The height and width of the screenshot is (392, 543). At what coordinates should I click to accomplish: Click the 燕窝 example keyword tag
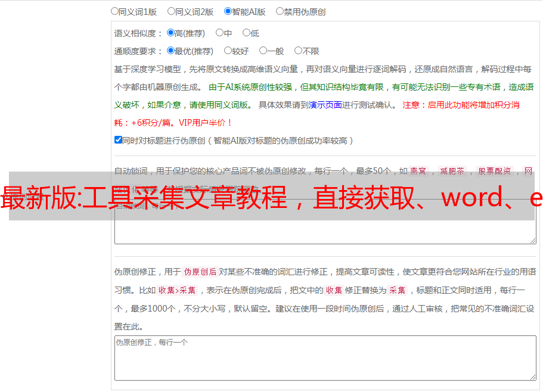(x=418, y=171)
